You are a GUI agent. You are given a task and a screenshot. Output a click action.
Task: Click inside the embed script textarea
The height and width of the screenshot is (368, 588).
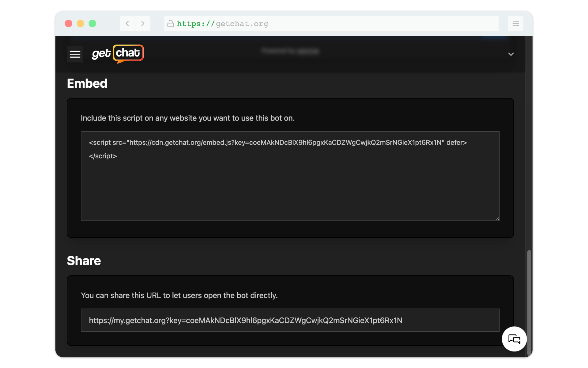pyautogui.click(x=290, y=176)
